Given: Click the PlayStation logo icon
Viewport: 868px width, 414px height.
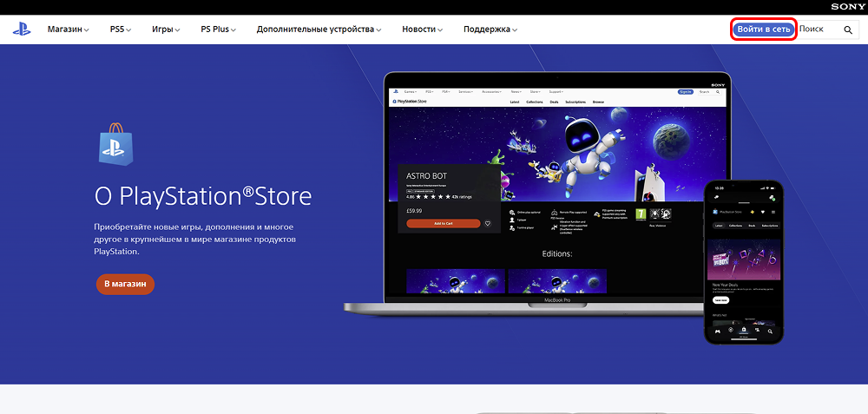Looking at the screenshot, I should pos(23,30).
